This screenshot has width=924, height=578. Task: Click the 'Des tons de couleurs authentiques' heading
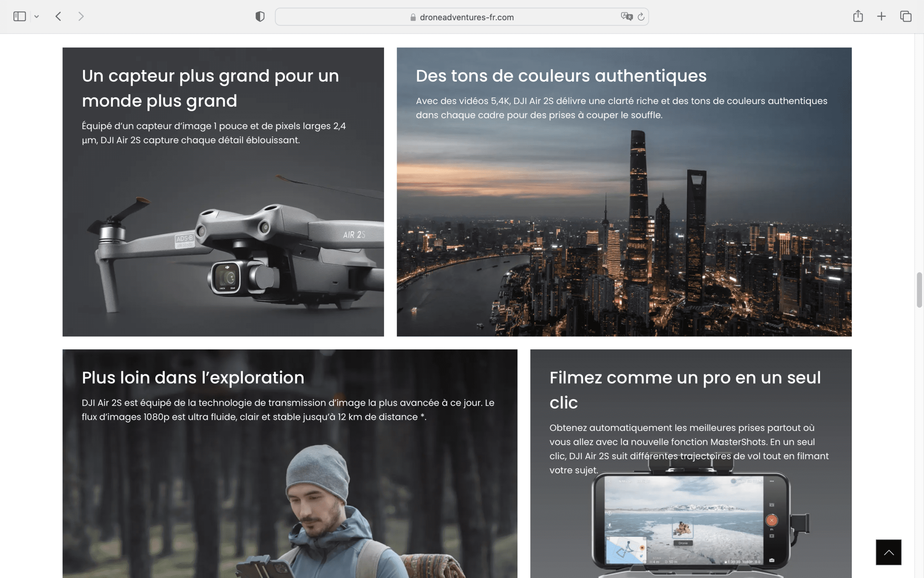pos(561,76)
